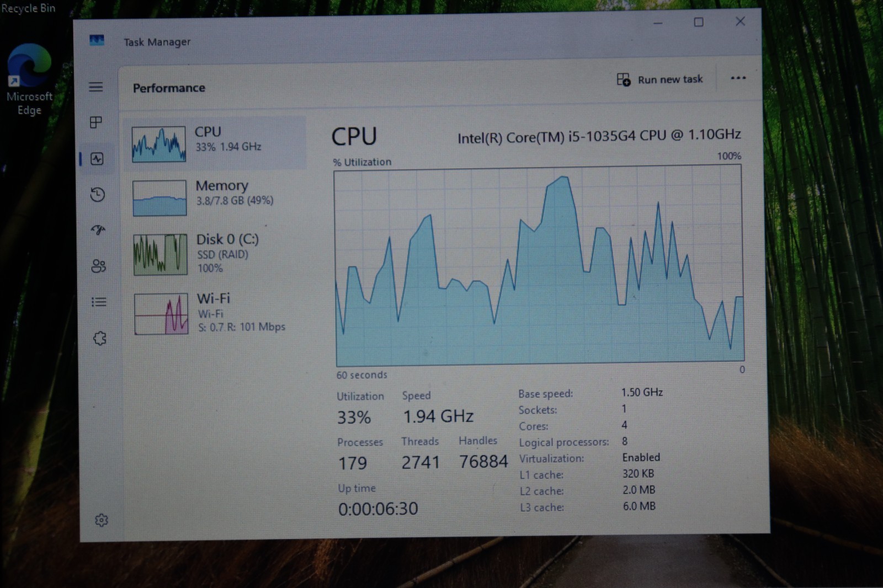Open Task Manager settings gear
This screenshot has height=588, width=883.
pyautogui.click(x=102, y=520)
